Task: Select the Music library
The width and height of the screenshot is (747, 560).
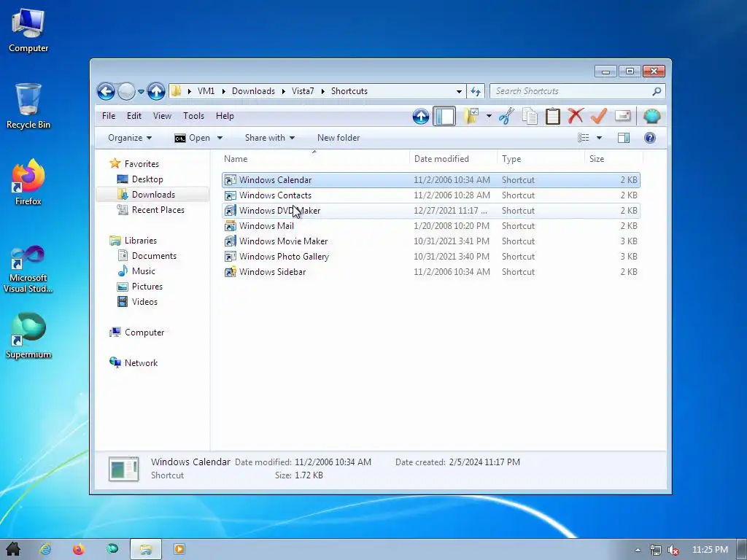Action: click(x=143, y=271)
